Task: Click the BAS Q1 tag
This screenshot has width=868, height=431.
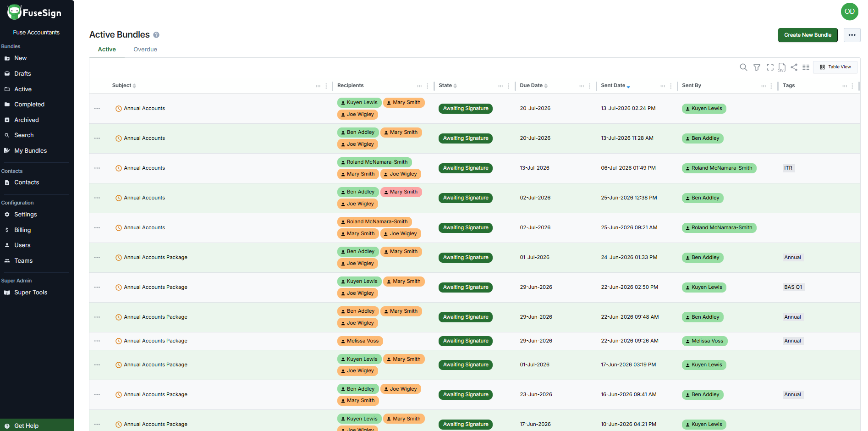Action: 793,287
